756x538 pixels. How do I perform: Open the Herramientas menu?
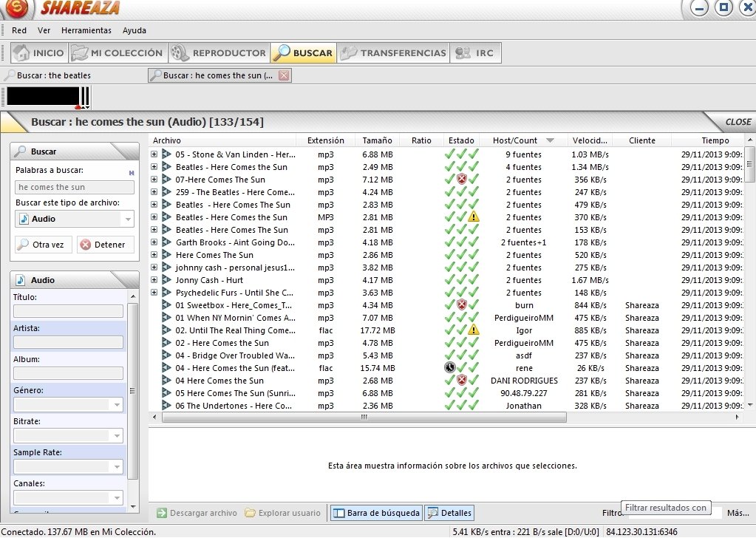[x=86, y=30]
